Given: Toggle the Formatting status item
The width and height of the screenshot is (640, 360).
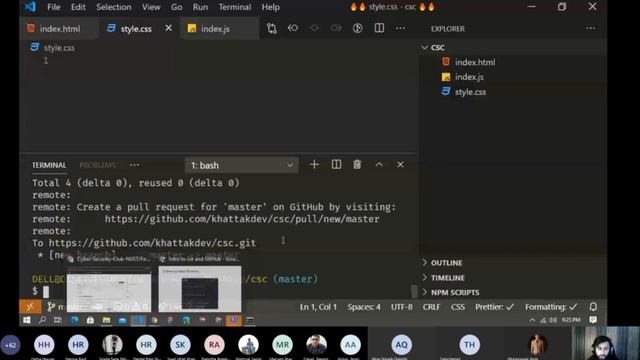Looking at the screenshot, I should coord(551,307).
